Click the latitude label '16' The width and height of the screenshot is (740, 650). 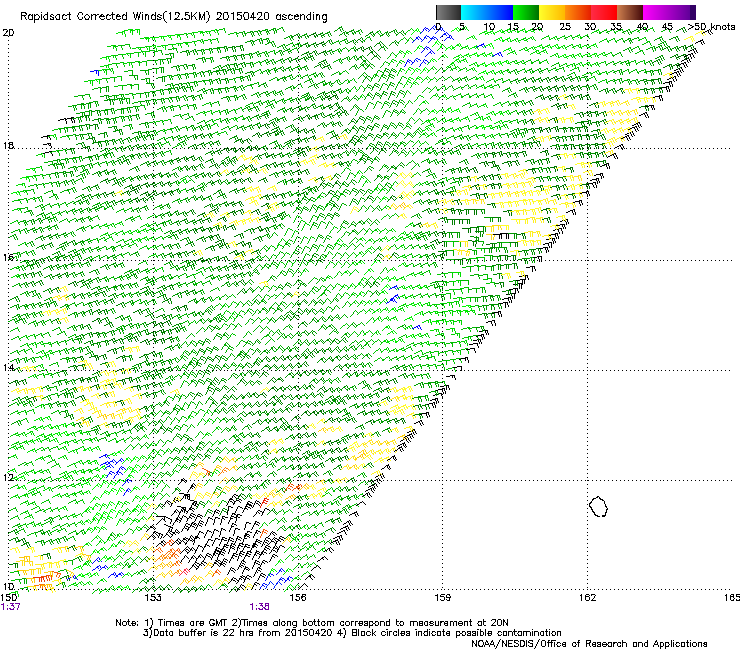pos(8,257)
